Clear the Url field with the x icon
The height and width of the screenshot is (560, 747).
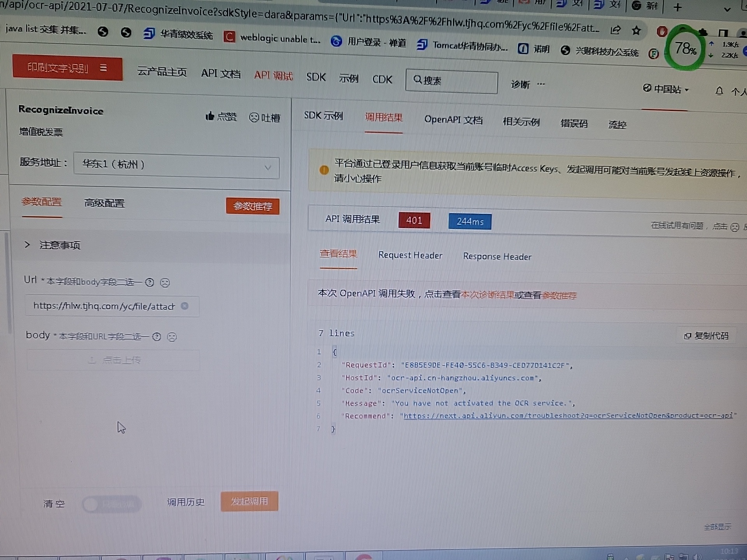185,306
